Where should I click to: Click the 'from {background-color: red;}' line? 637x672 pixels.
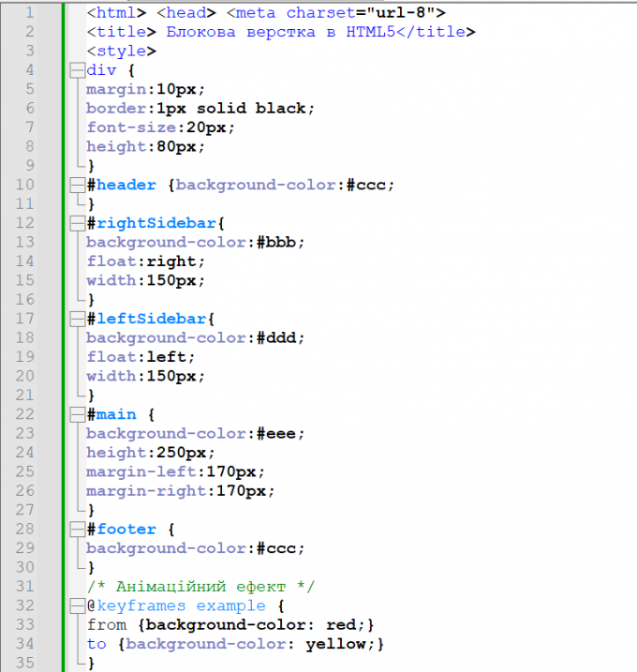230,625
